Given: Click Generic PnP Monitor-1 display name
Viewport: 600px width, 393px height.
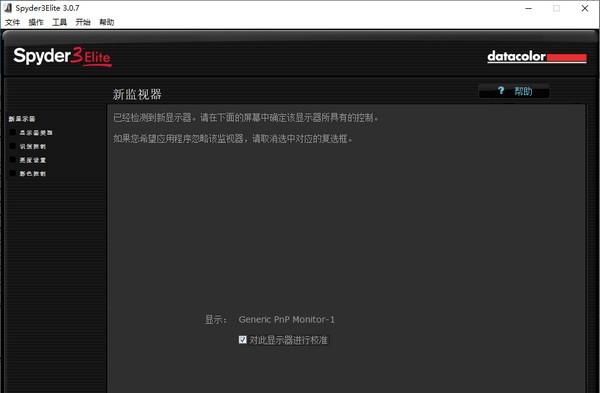Looking at the screenshot, I should tap(286, 320).
